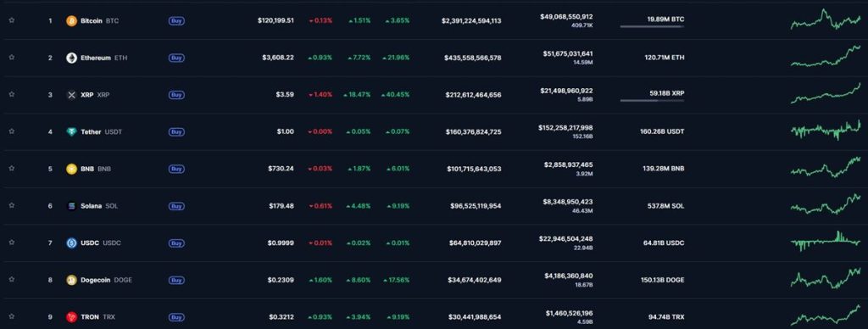
Task: Click the Solana logo icon
Action: pos(71,206)
